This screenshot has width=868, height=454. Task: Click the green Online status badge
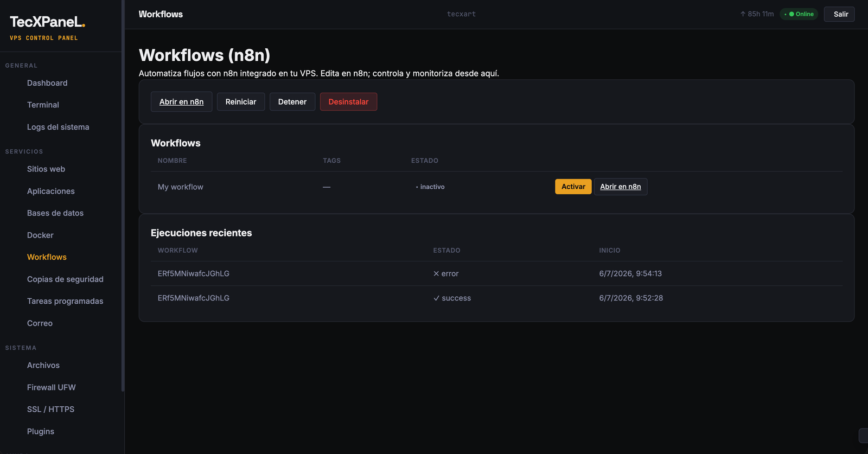799,14
